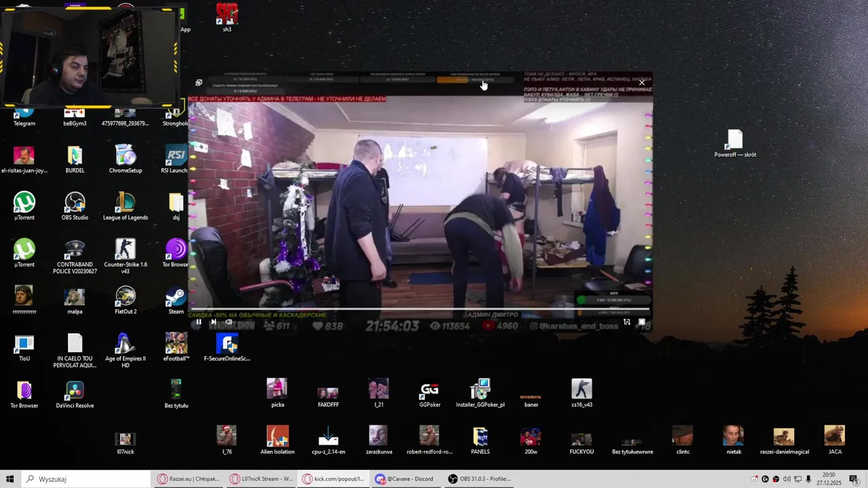This screenshot has height=488, width=868.
Task: Open the 'Bez tytułu' desktop file
Action: pos(176,394)
